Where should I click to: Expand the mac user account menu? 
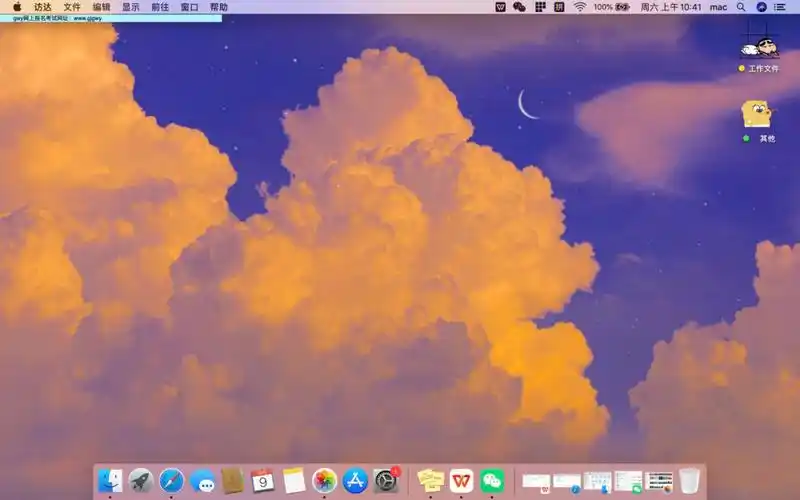[718, 7]
